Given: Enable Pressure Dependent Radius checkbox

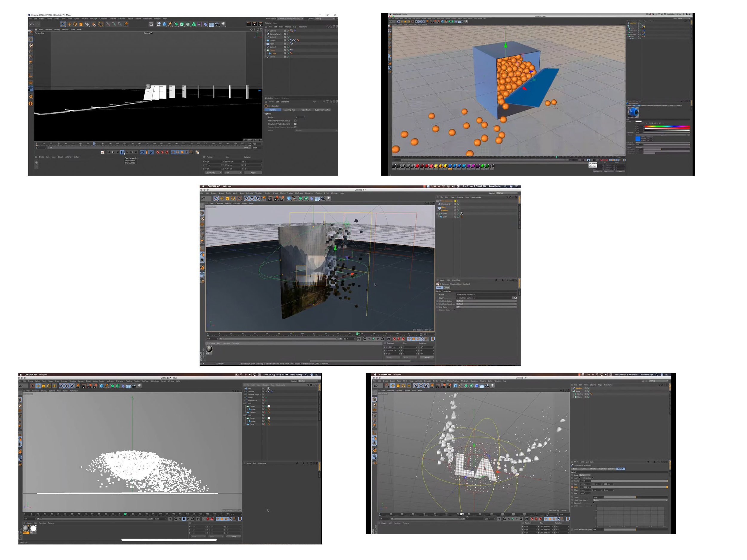Looking at the screenshot, I should point(295,121).
